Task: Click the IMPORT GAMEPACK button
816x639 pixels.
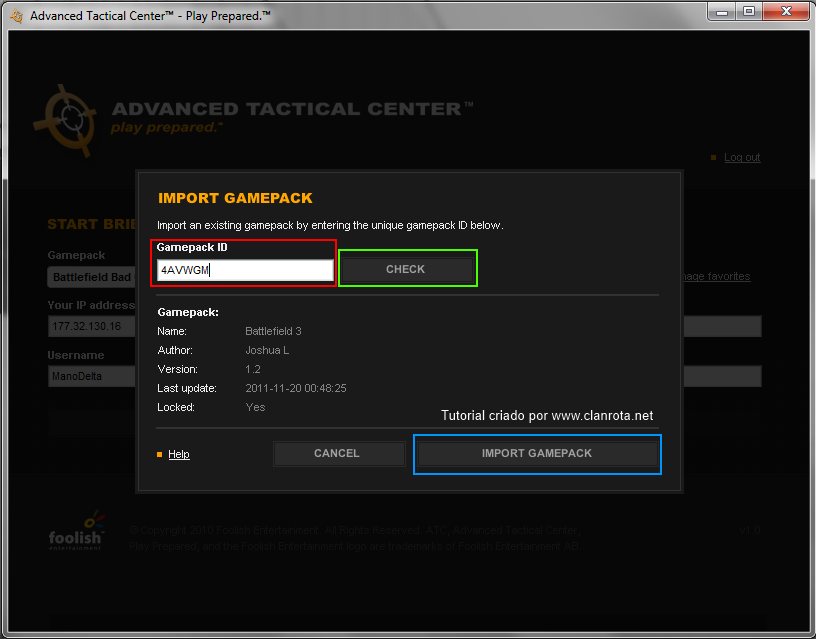Action: click(537, 453)
